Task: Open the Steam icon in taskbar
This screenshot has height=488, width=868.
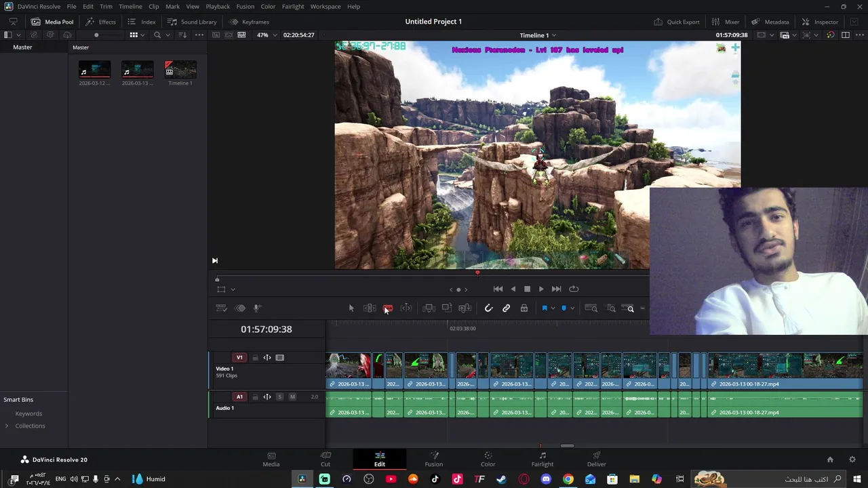Action: [501, 479]
